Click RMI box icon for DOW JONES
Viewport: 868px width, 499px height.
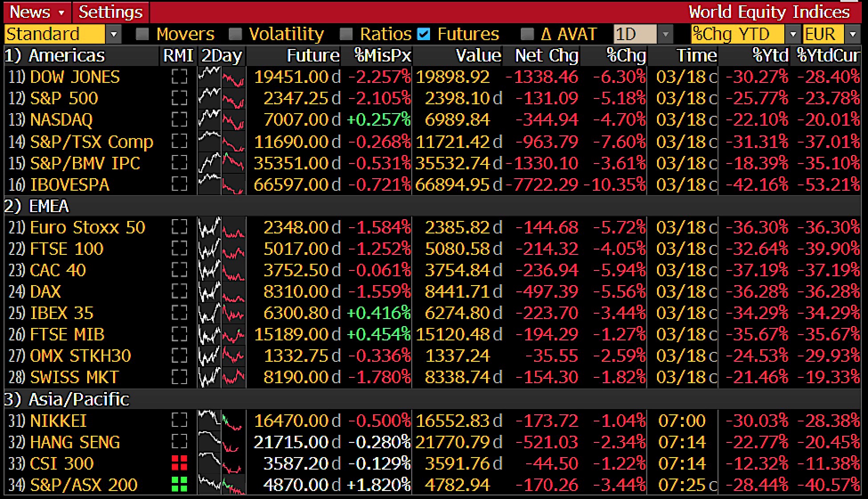(x=179, y=77)
